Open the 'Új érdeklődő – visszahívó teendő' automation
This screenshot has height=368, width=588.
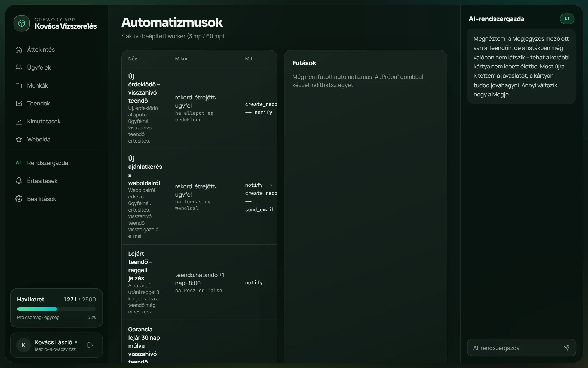199,108
